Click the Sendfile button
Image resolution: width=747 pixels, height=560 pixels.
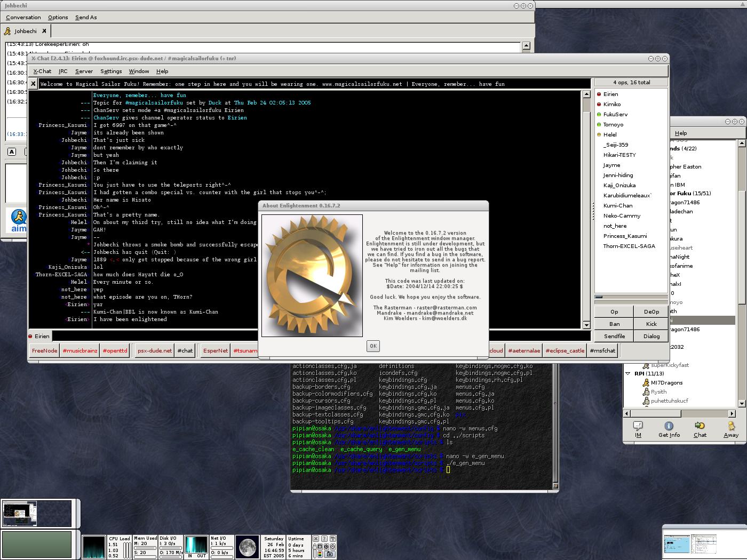coord(614,336)
